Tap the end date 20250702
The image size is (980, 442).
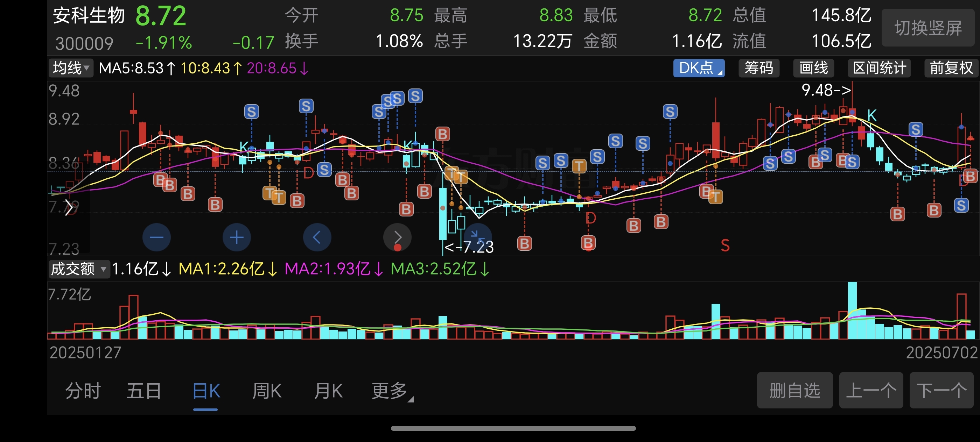[941, 353]
